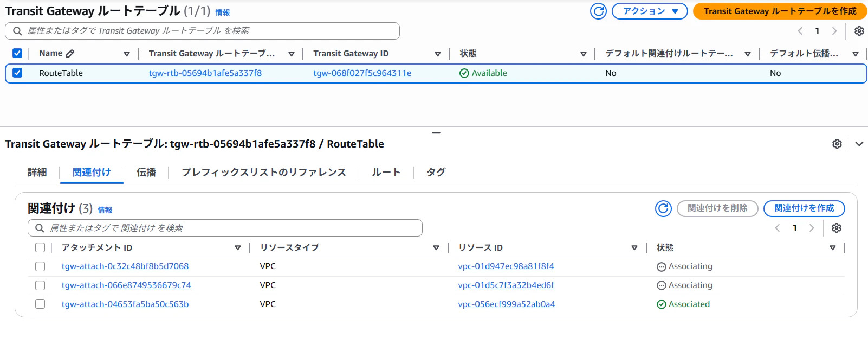Open VPC link vpc-056ecf999a52ab0a4
Viewport: 868px width, 344px height.
point(507,304)
